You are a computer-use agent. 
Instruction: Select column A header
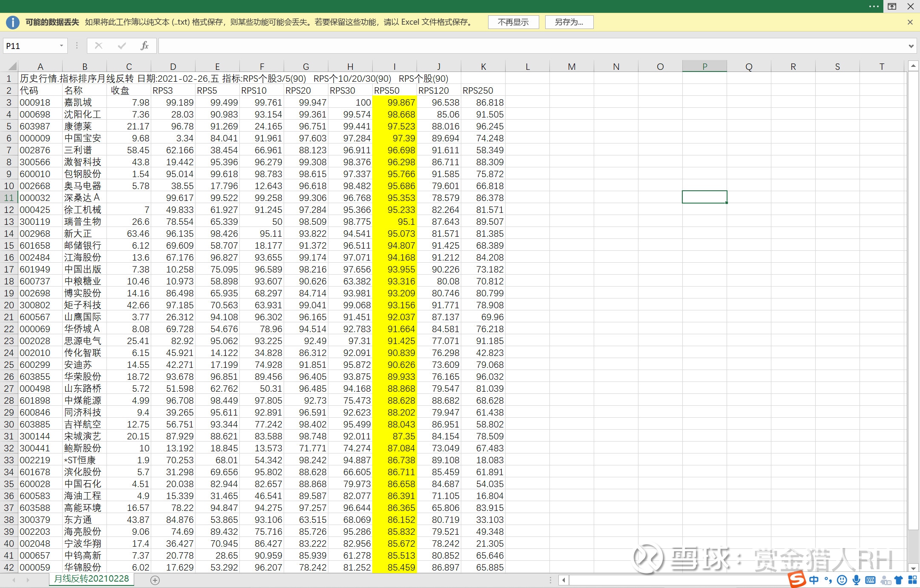tap(40, 66)
